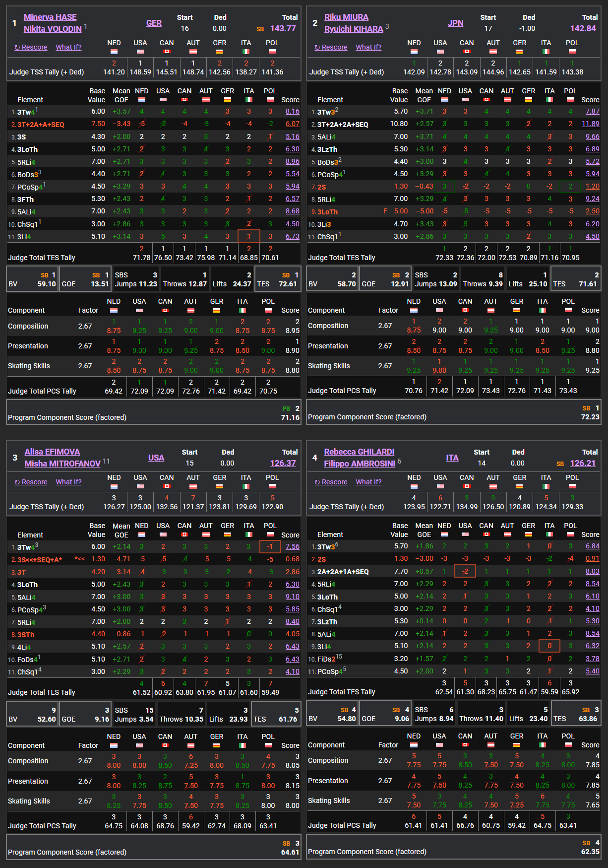Viewport: 608px width, 868px height.
Task: Click the Italy flag in Miura/Kihara Element table header
Action: (x=549, y=99)
